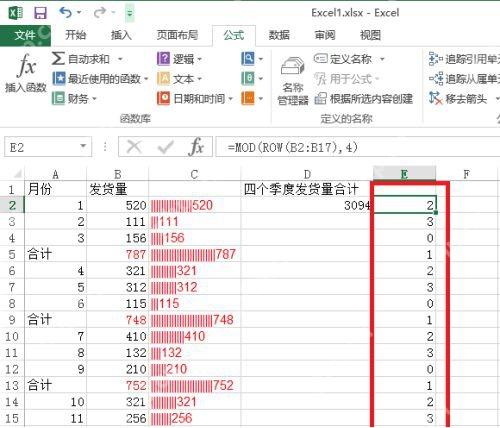This screenshot has height=428, width=500.
Task: Select column F header
Action: tap(467, 174)
